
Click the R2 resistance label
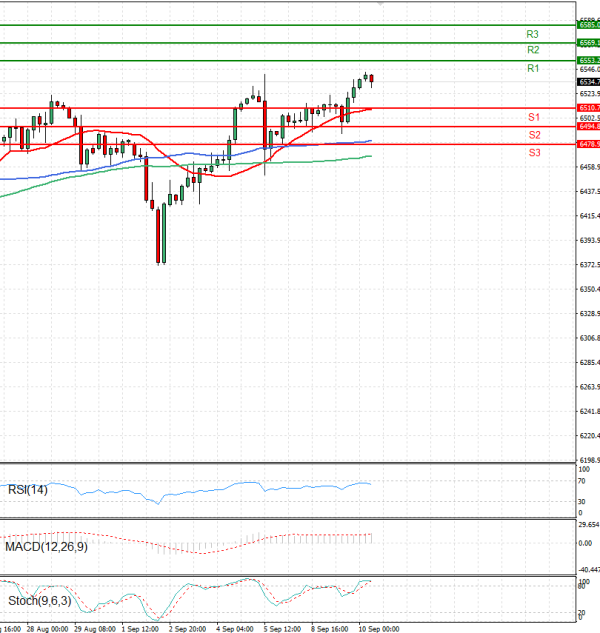(533, 50)
